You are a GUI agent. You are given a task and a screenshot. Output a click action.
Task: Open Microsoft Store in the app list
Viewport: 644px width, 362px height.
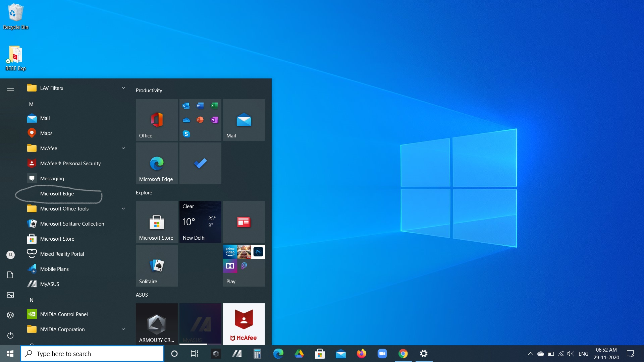tap(76, 239)
